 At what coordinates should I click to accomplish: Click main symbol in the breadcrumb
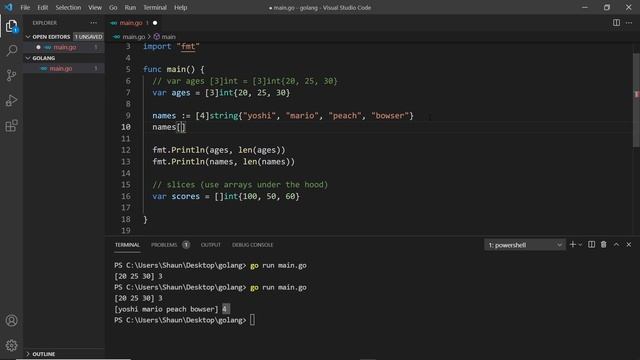pos(168,37)
